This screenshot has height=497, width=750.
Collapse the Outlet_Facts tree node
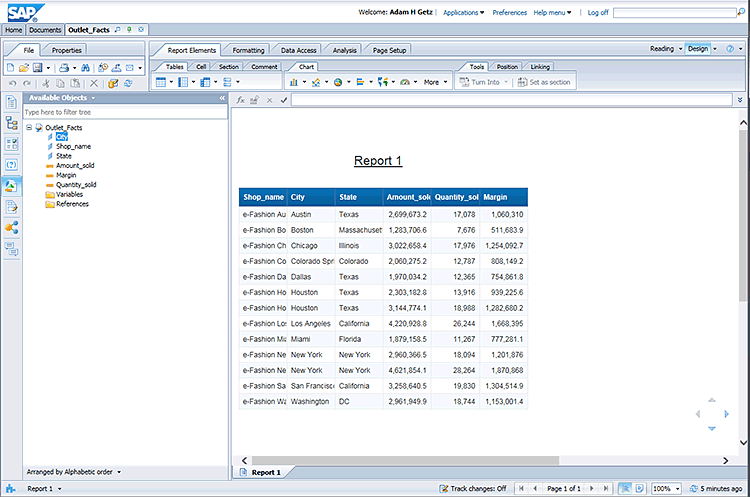(29, 128)
